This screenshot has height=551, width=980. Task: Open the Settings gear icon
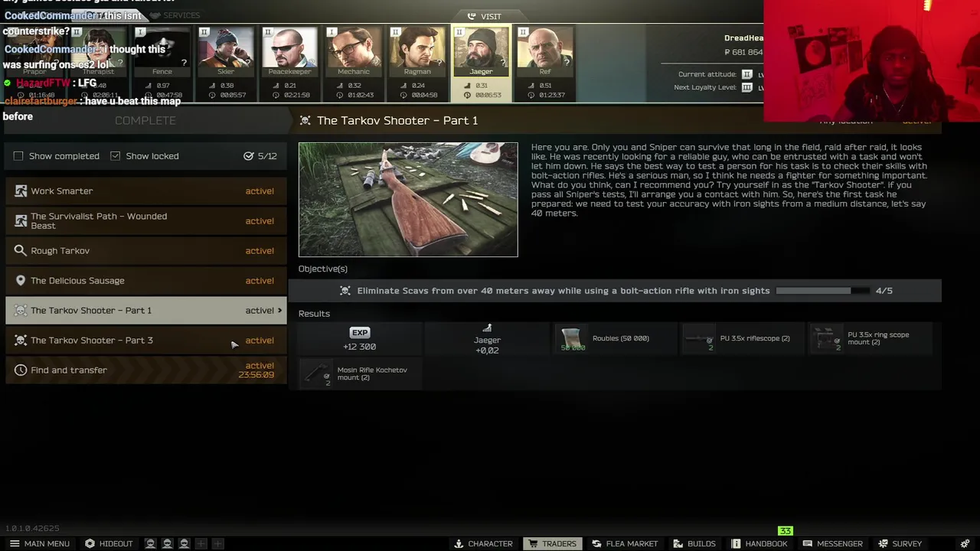point(965,543)
